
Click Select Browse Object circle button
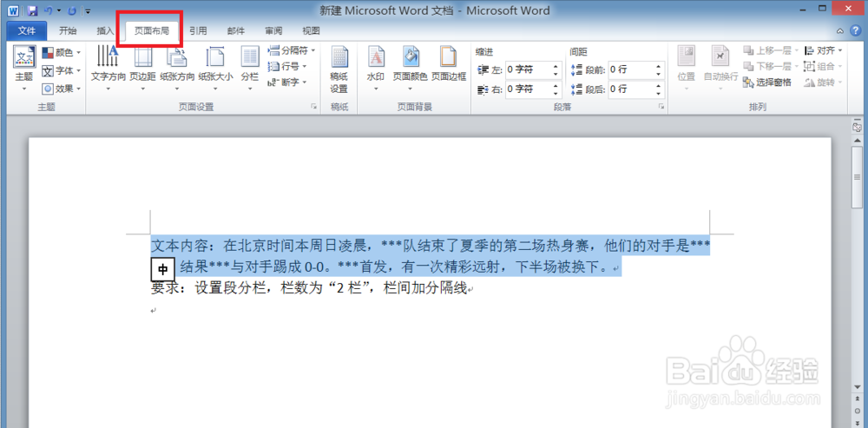(858, 411)
